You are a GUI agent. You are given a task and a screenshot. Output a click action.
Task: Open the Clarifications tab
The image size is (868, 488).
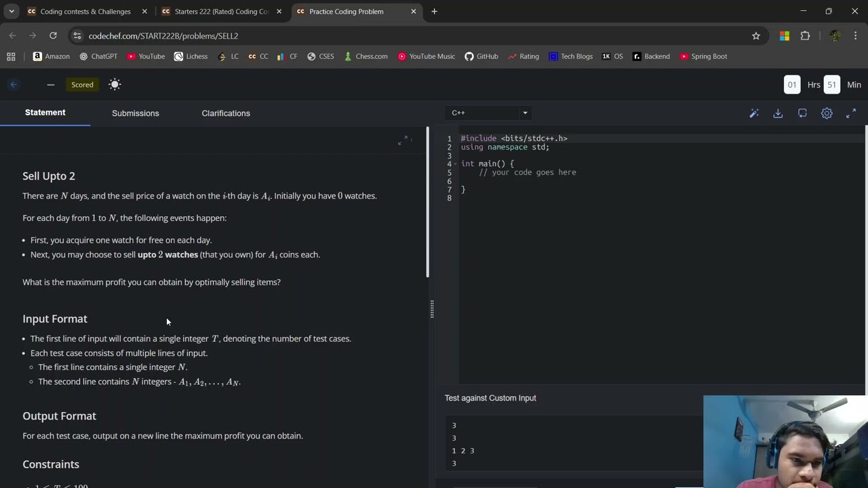click(x=226, y=113)
